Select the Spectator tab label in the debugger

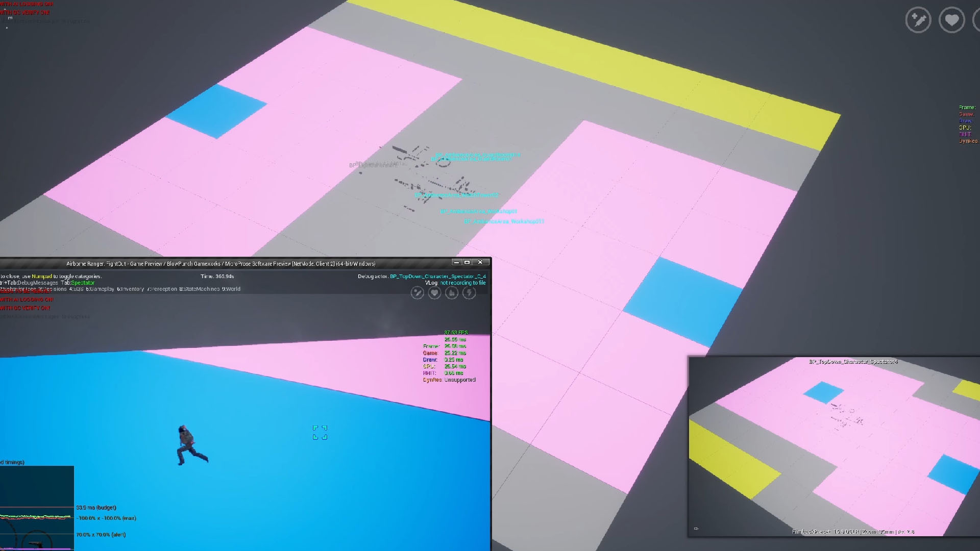tap(83, 283)
